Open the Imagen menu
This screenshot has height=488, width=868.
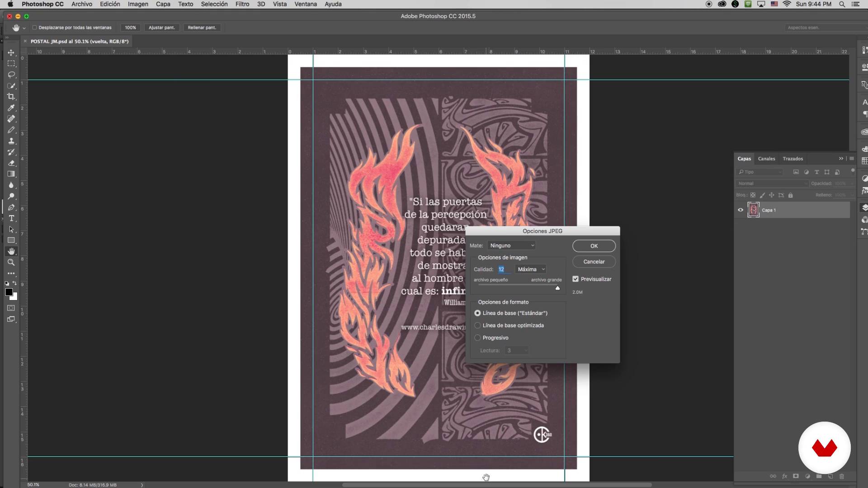click(138, 4)
